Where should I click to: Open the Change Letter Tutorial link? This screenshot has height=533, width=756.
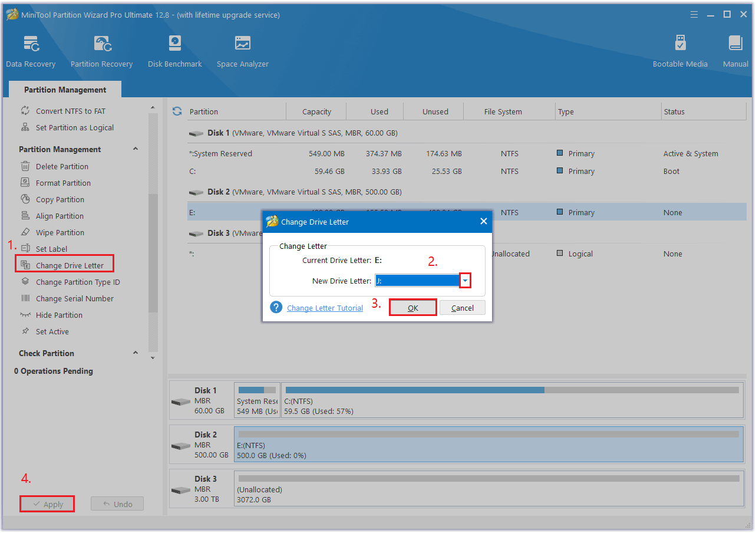[325, 308]
